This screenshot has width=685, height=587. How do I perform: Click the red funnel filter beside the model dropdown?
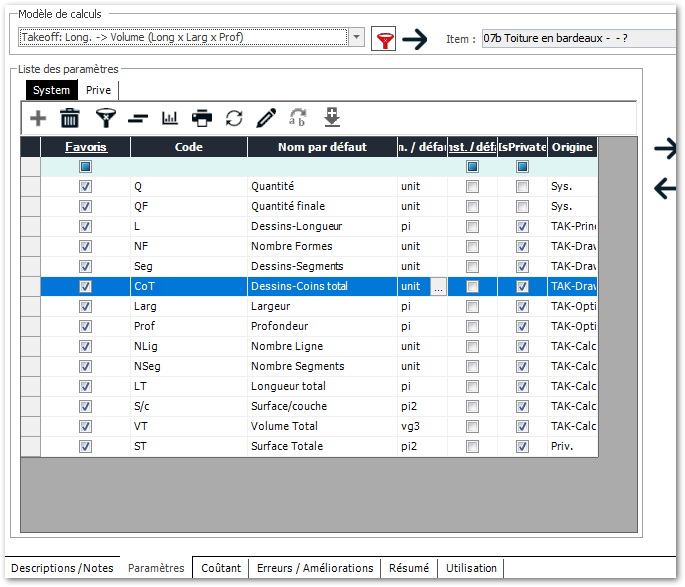tap(383, 39)
